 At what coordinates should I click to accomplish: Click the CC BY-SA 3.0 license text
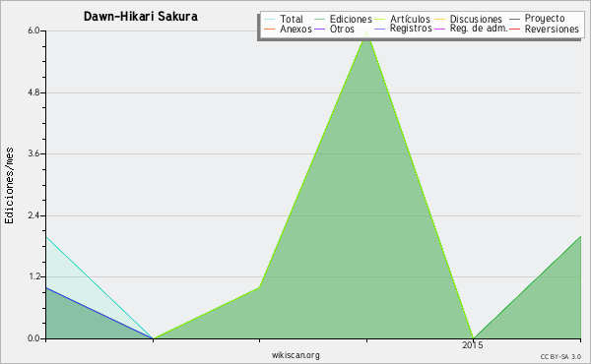pos(560,357)
